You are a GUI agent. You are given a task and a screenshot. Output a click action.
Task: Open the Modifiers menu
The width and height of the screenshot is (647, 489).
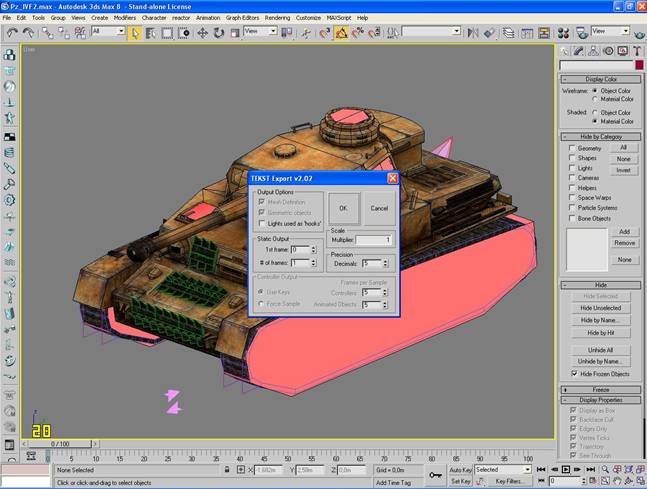tap(125, 18)
